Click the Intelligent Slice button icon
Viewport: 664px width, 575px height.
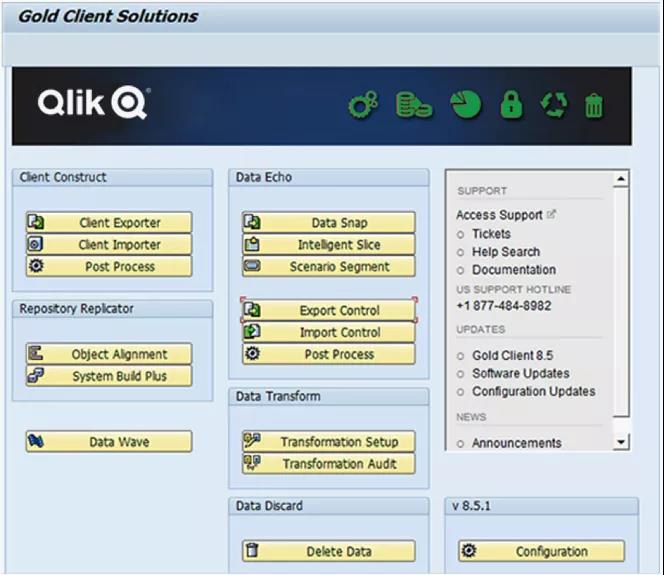[252, 244]
